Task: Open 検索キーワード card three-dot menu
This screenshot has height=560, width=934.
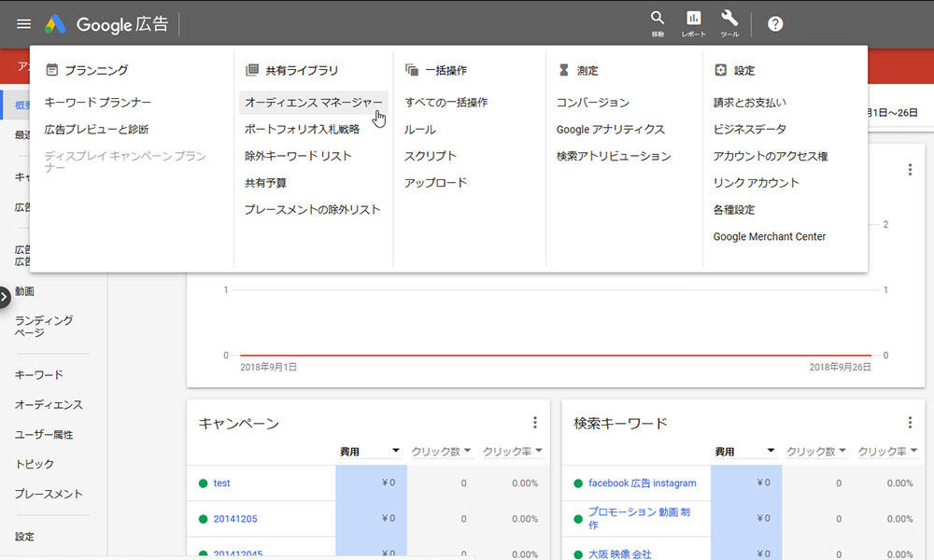Action: (x=910, y=423)
